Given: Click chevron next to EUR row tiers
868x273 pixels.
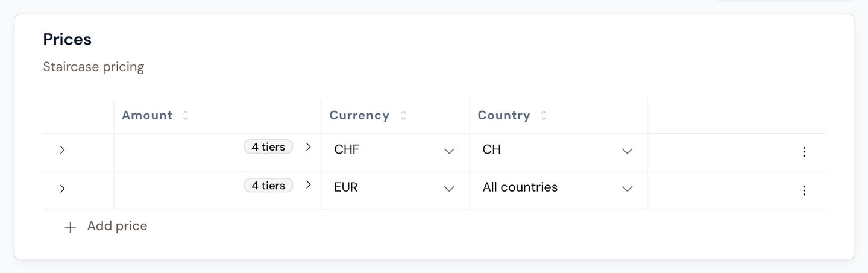Looking at the screenshot, I should pyautogui.click(x=309, y=185).
